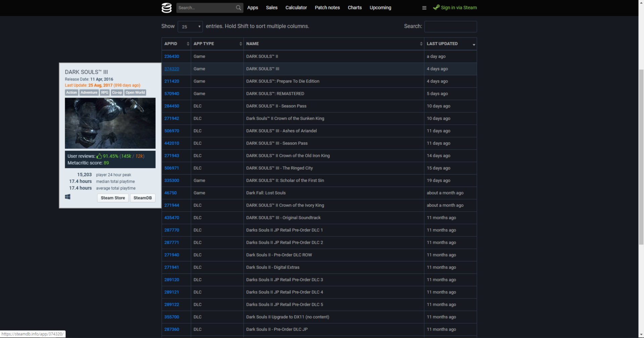Open app ID 271944 link
This screenshot has height=338, width=644.
point(171,205)
